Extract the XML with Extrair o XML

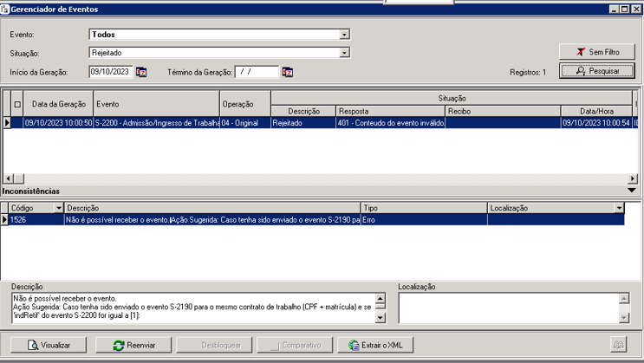tap(375, 345)
